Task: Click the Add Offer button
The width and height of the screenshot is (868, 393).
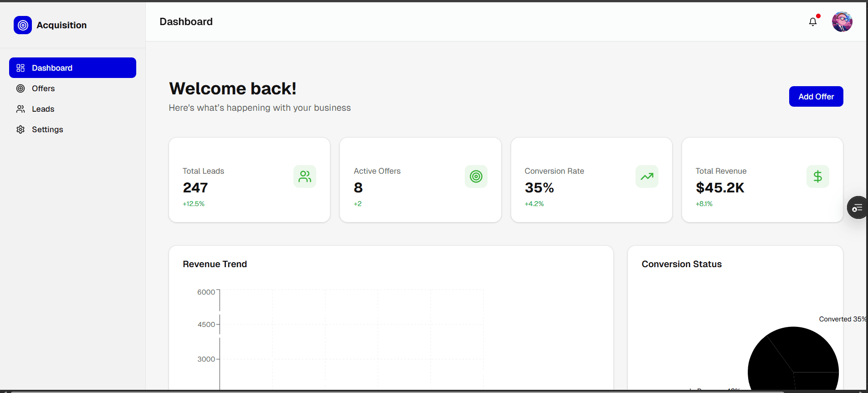Action: click(x=816, y=96)
